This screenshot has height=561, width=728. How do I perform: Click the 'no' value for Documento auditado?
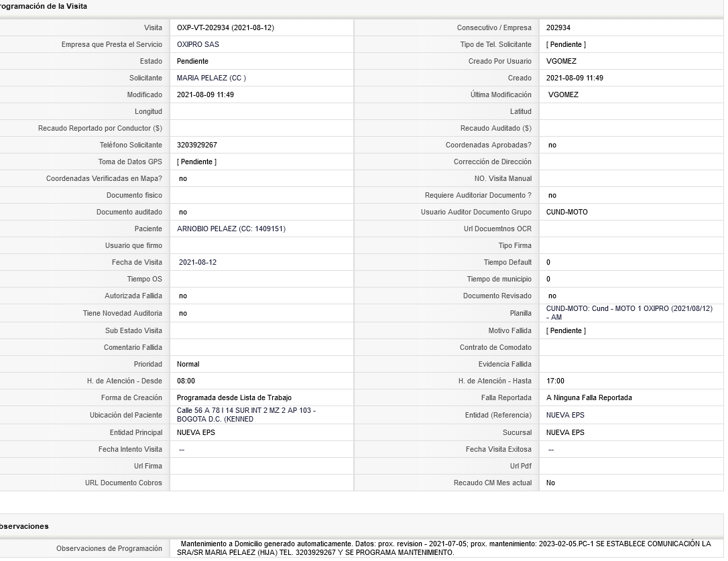tap(183, 212)
